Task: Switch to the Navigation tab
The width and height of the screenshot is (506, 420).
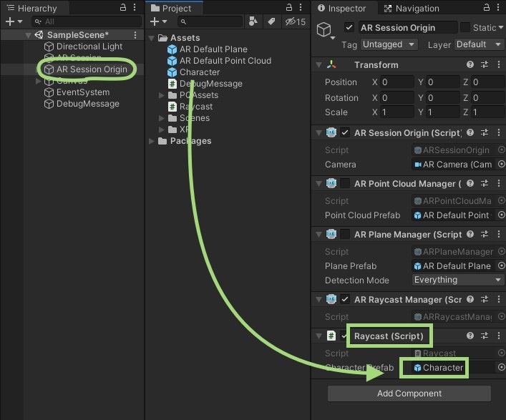Action: [x=412, y=8]
